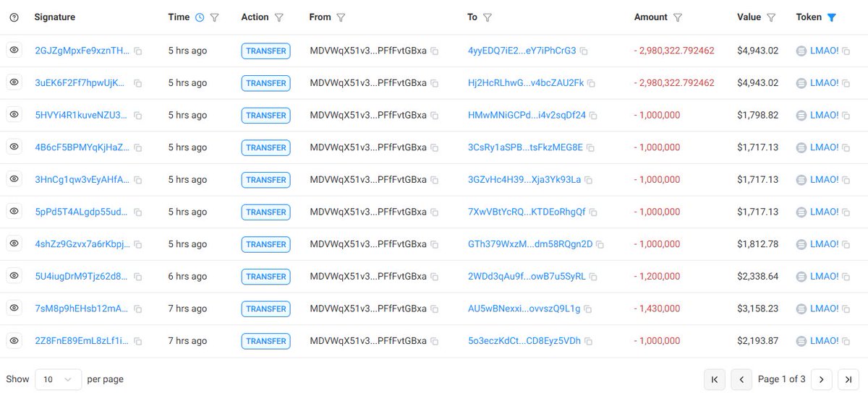Select value $1,798.82
The image size is (868, 393).
pos(758,115)
